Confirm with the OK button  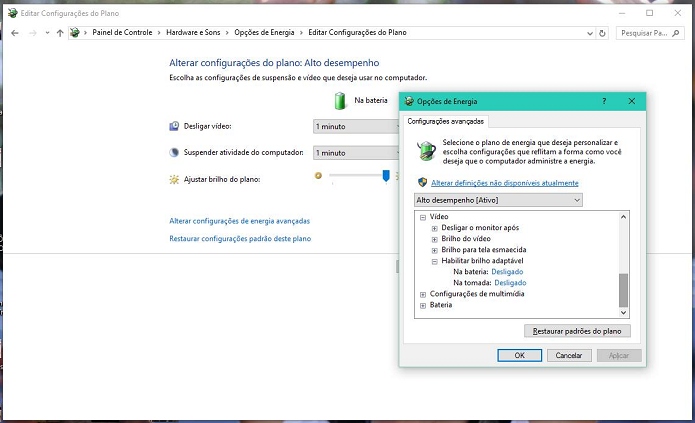[x=519, y=355]
